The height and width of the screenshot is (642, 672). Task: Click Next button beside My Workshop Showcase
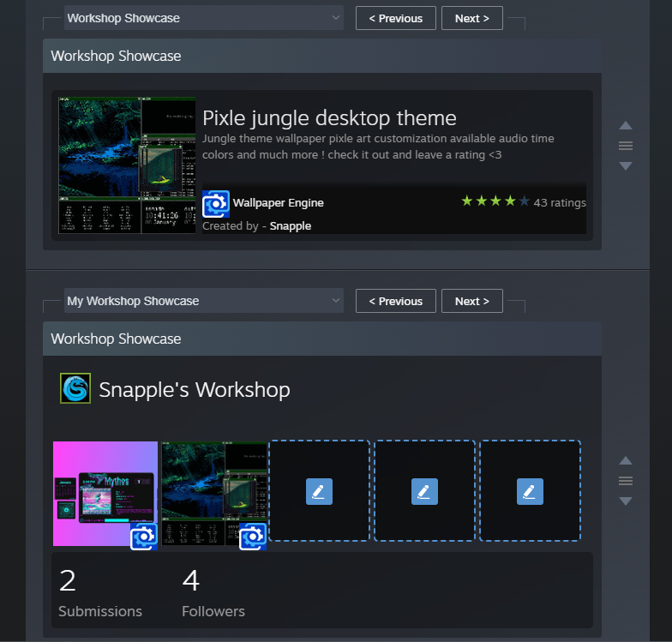[471, 302]
